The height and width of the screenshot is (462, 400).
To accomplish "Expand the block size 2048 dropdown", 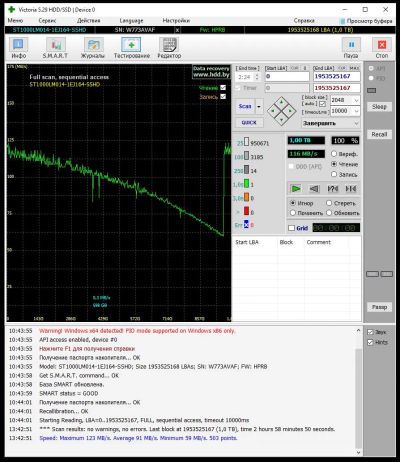I will click(x=356, y=100).
